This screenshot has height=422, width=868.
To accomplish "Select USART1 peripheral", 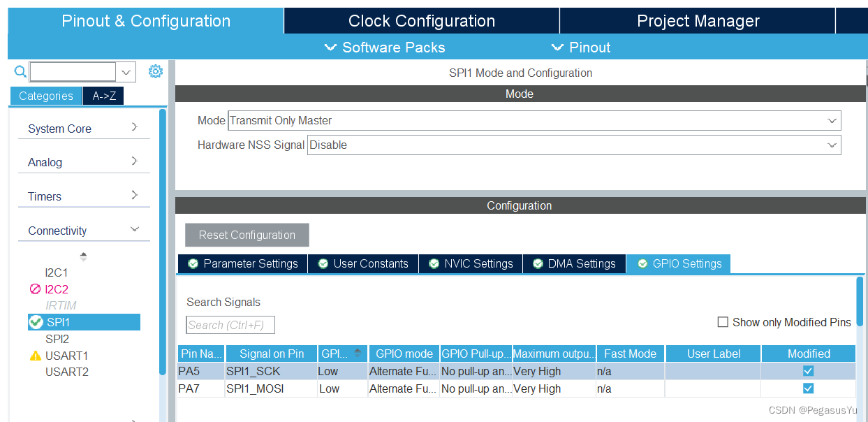I will 67,356.
